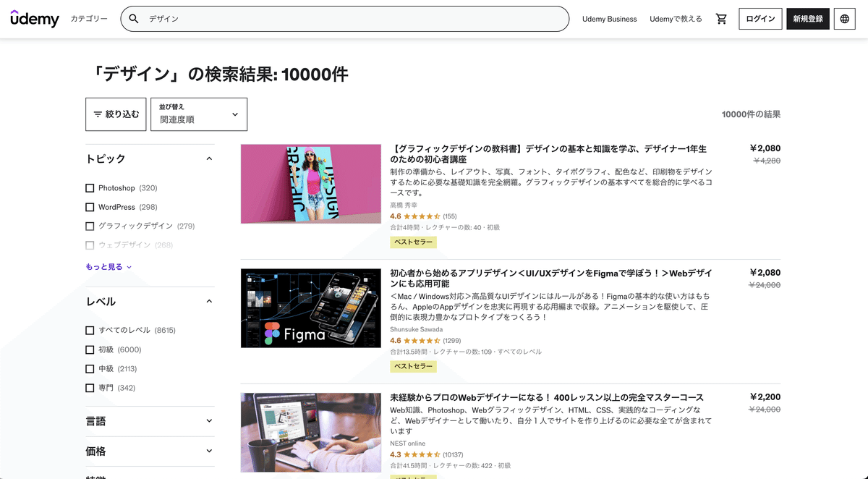Screen dimensions: 868x479
Task: Click the search magnifier icon
Action: (x=134, y=19)
